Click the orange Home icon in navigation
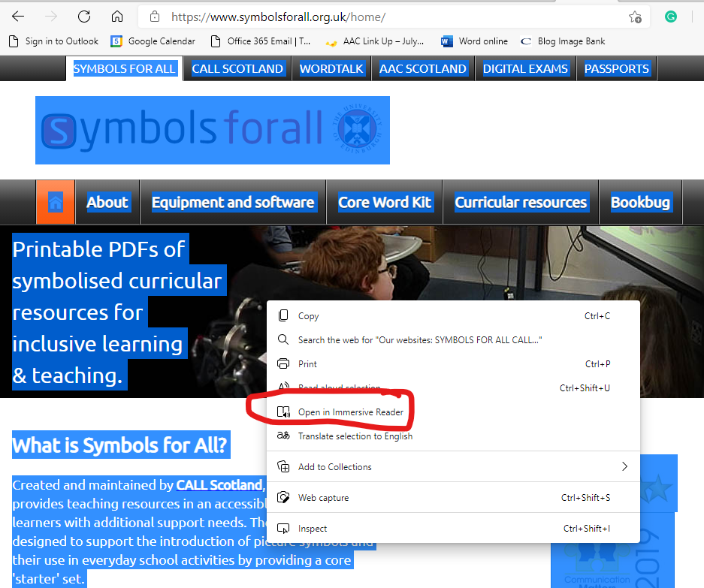The width and height of the screenshot is (704, 588). (56, 202)
